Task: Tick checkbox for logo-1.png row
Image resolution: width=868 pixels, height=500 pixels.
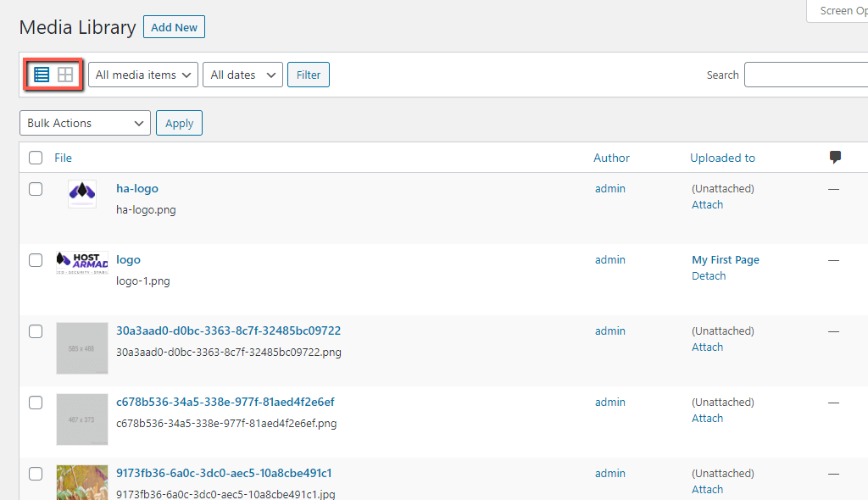Action: tap(36, 260)
